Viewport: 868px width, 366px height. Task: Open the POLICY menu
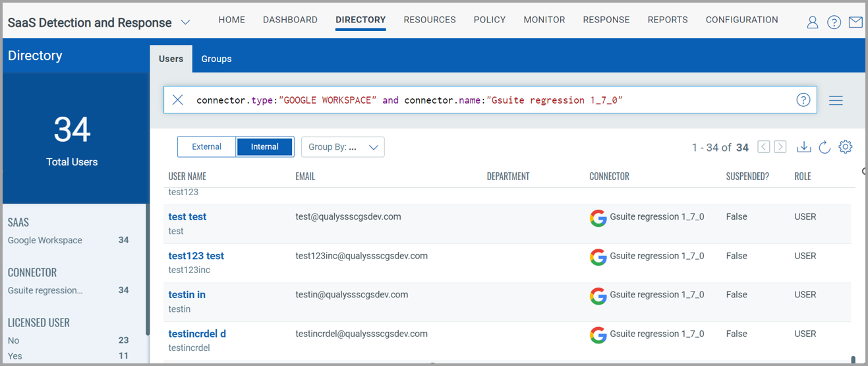[490, 20]
